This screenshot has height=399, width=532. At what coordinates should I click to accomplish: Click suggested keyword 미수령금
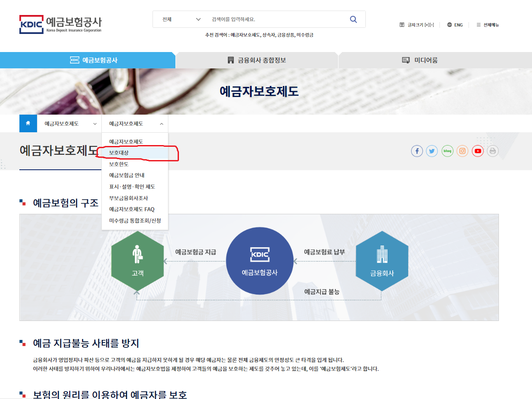(305, 35)
